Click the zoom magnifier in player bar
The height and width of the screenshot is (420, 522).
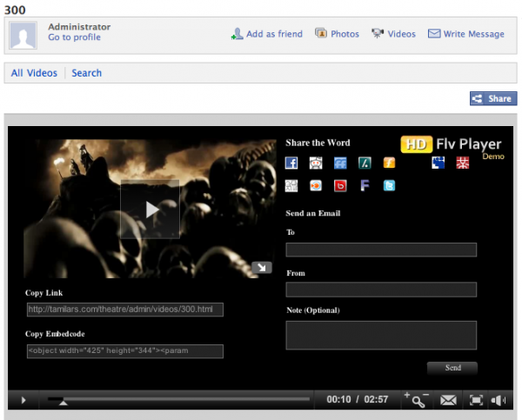(417, 400)
